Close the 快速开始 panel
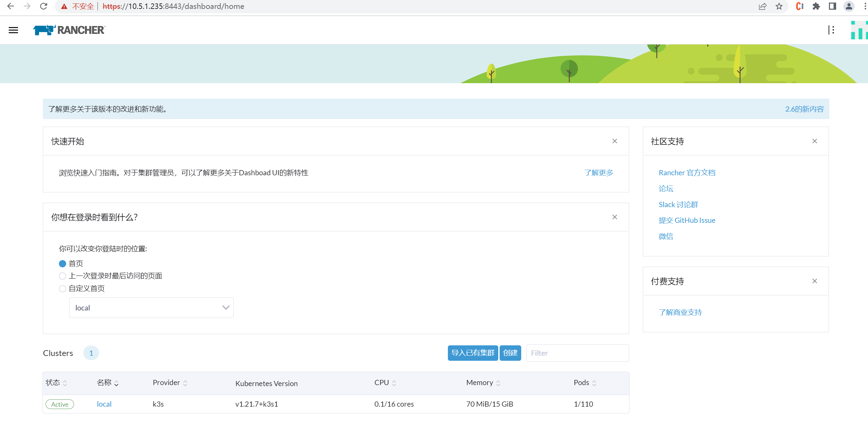868x421 pixels. click(614, 141)
